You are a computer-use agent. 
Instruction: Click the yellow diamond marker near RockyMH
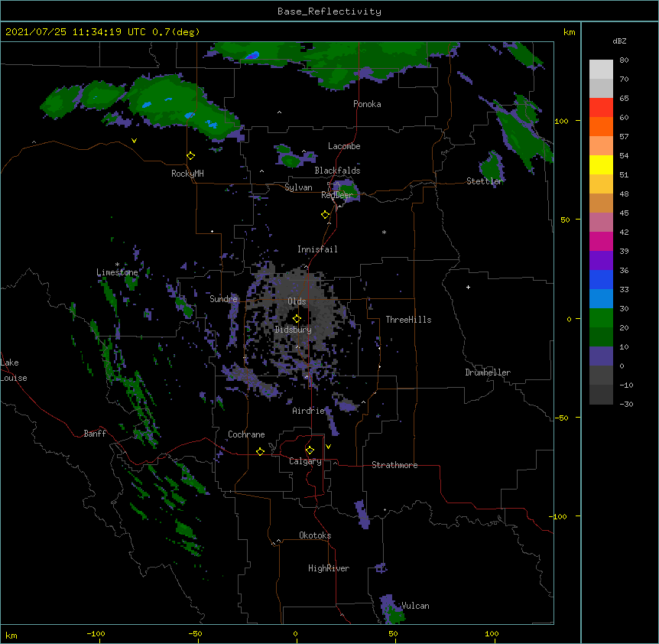point(190,156)
